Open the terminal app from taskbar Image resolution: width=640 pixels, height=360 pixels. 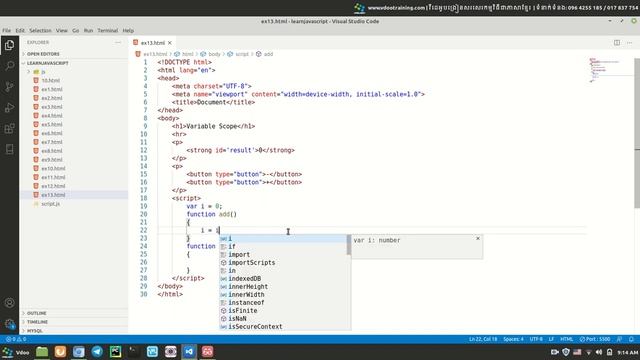tap(133, 352)
